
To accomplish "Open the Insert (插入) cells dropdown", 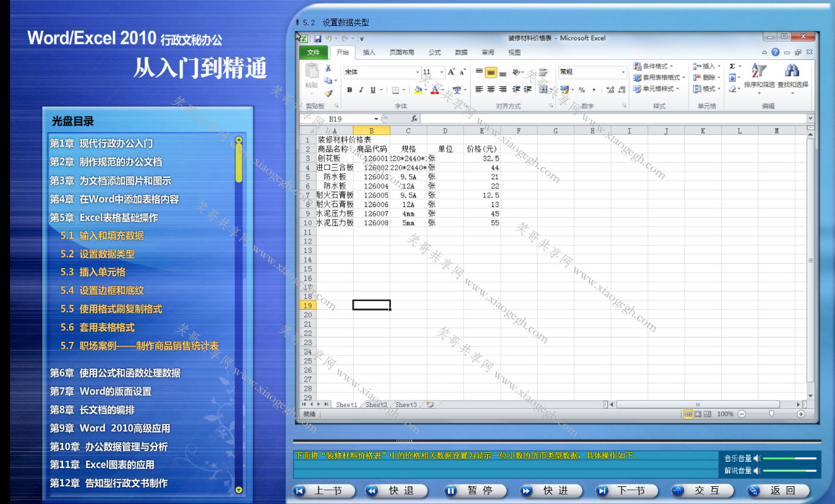I will (x=707, y=66).
